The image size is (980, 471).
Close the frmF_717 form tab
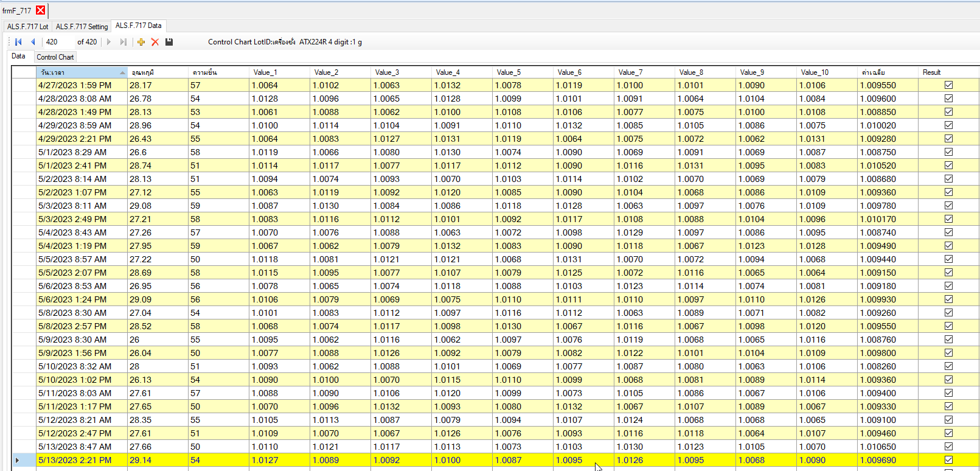[40, 10]
